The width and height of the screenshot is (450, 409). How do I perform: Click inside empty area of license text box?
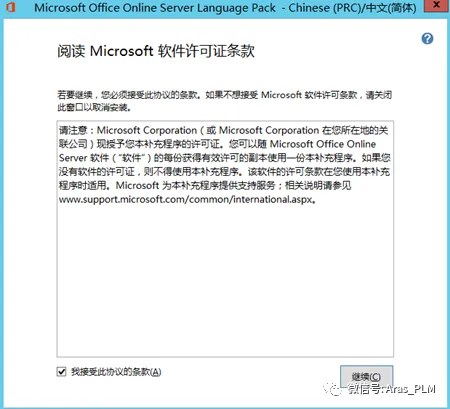click(x=225, y=280)
